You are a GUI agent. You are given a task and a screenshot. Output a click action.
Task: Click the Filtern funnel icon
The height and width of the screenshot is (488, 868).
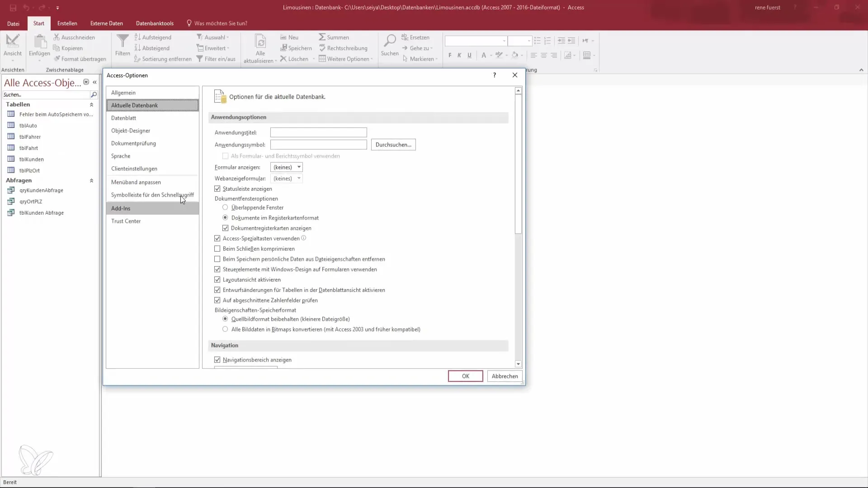pos(123,42)
